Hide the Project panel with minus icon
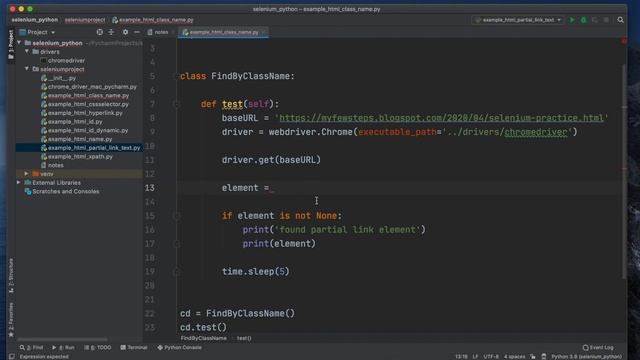 point(137,32)
